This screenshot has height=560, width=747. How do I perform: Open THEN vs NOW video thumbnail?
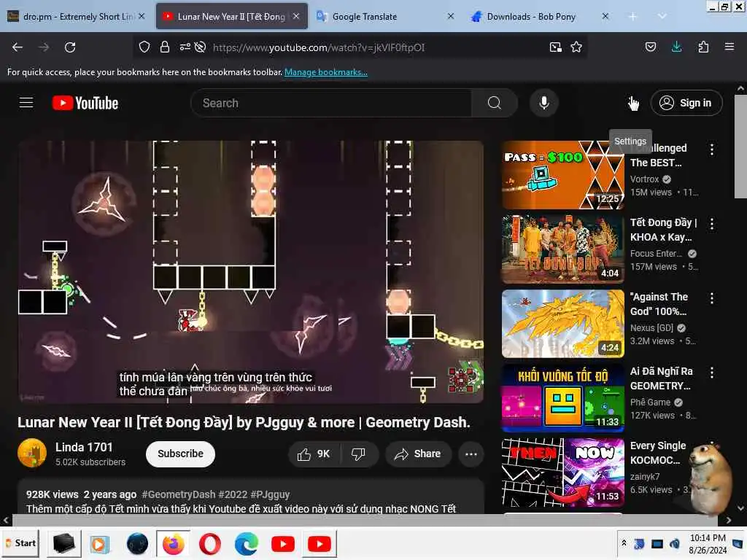[x=562, y=472]
